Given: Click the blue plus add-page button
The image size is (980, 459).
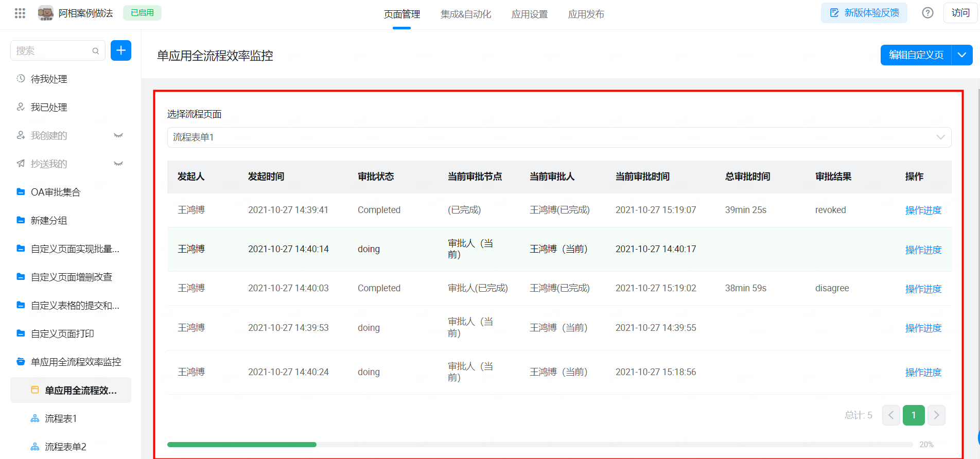Looking at the screenshot, I should coord(121,50).
